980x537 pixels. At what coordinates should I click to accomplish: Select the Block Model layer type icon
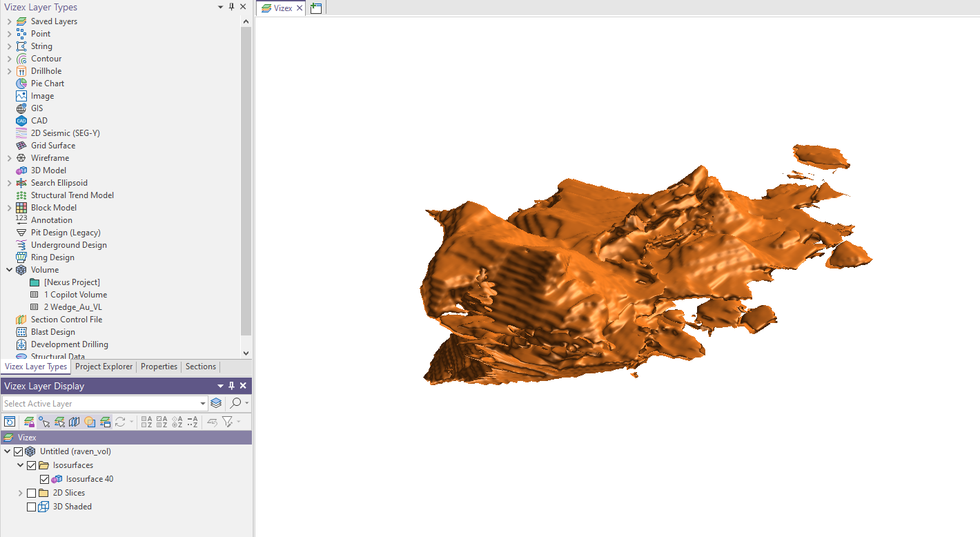coord(21,208)
